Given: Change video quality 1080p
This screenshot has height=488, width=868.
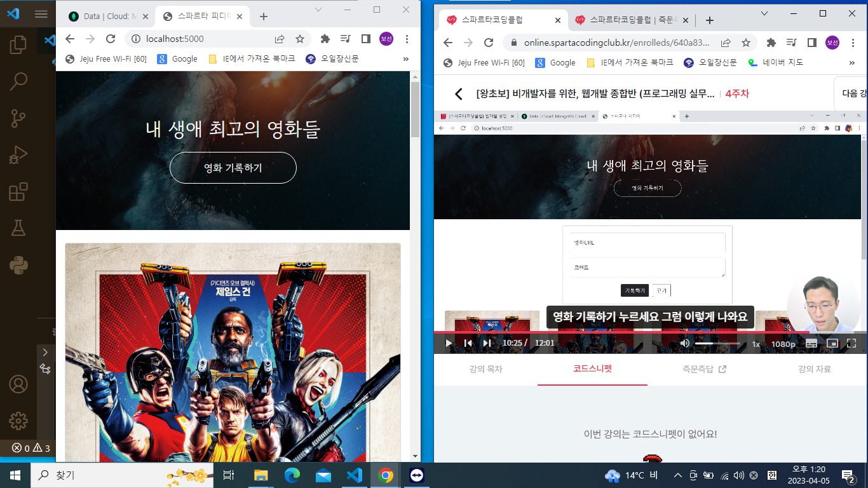Looking at the screenshot, I should pyautogui.click(x=783, y=344).
